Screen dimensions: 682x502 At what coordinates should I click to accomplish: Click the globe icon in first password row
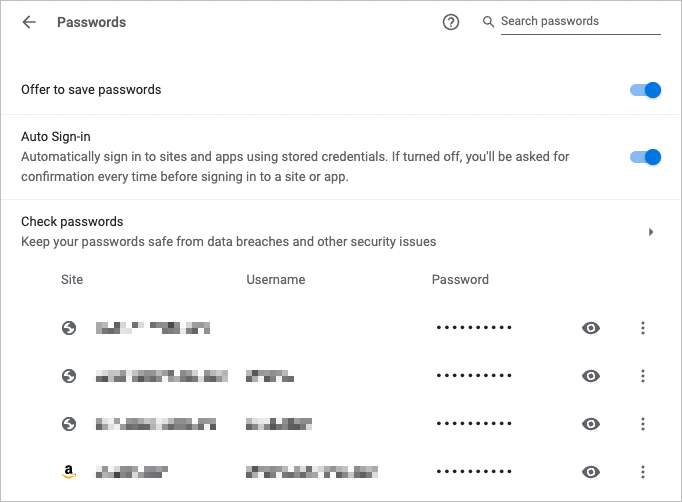pyautogui.click(x=69, y=328)
